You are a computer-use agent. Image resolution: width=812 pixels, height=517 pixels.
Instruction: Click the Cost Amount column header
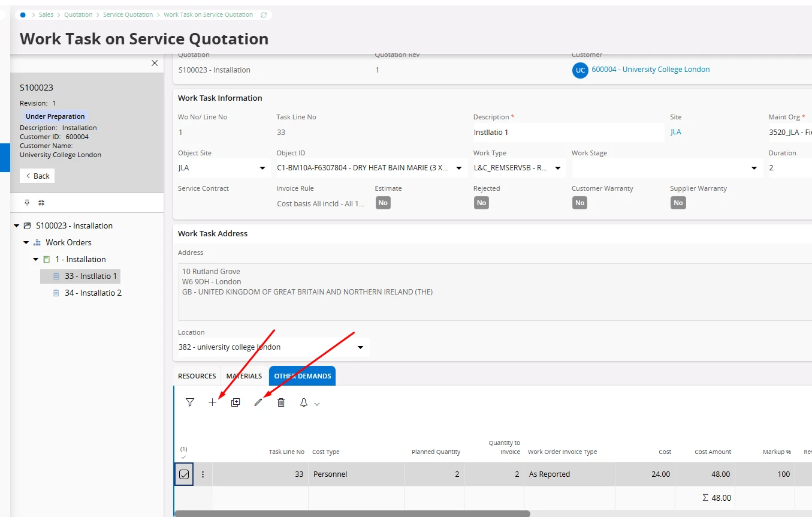click(713, 452)
